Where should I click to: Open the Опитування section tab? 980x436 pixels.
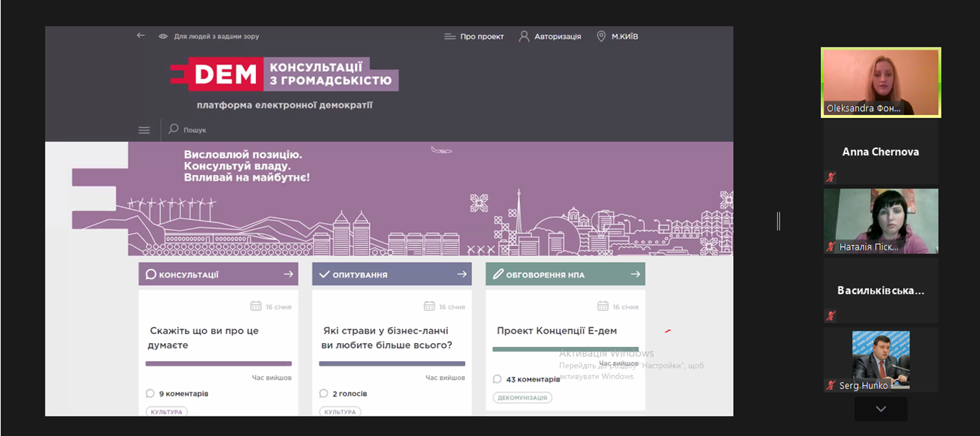[x=381, y=274]
